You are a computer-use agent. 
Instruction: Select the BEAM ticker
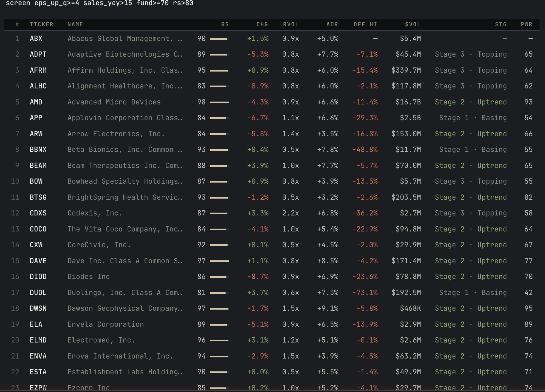point(38,166)
